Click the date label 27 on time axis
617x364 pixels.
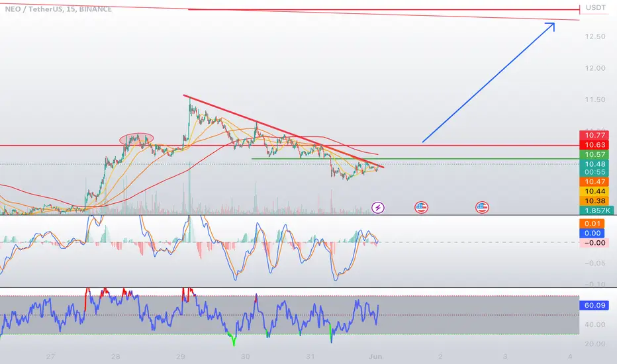tap(50, 357)
